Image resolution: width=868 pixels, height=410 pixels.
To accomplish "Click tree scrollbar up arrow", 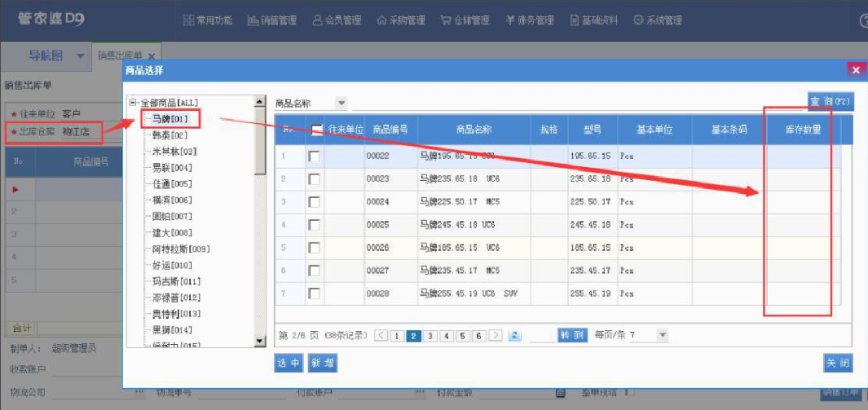I will tap(260, 102).
